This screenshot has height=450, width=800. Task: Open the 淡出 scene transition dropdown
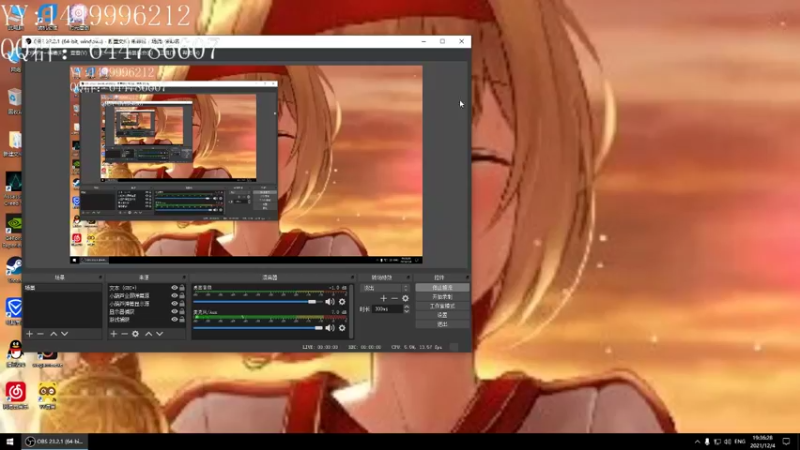385,288
